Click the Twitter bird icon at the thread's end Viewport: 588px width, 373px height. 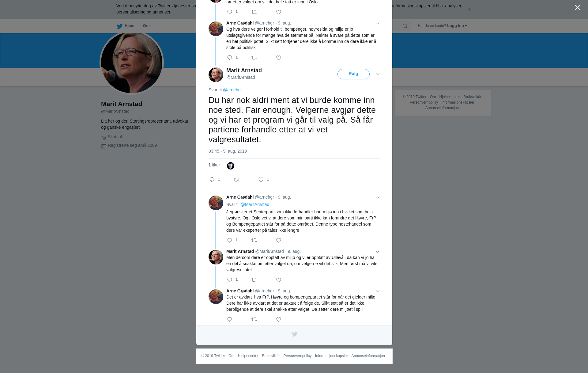(294, 334)
